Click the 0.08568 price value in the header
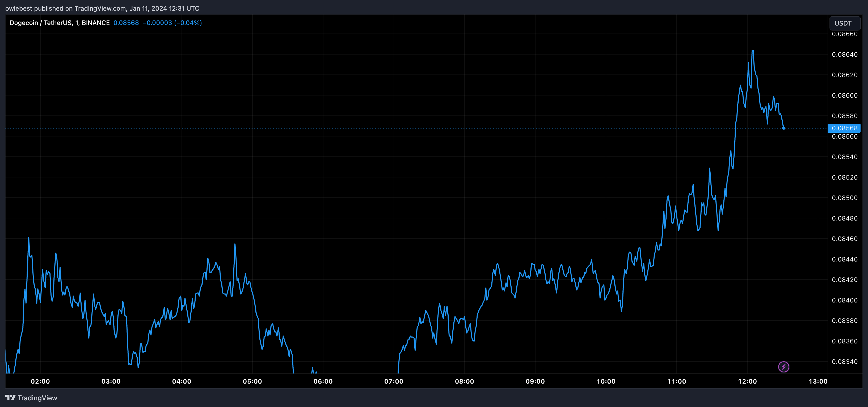 point(126,23)
